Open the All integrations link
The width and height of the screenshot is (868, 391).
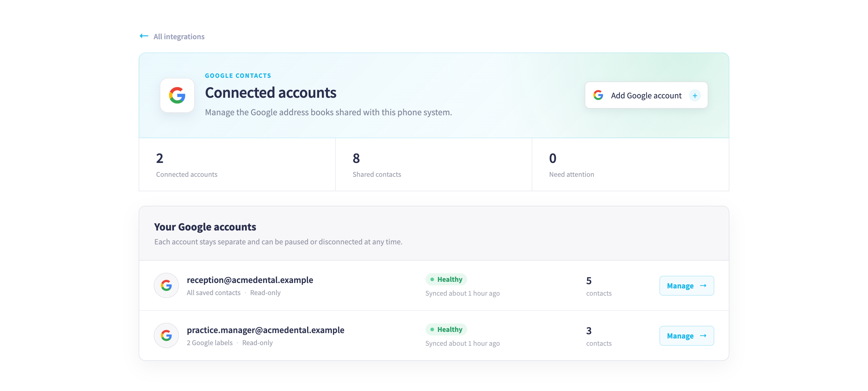179,37
